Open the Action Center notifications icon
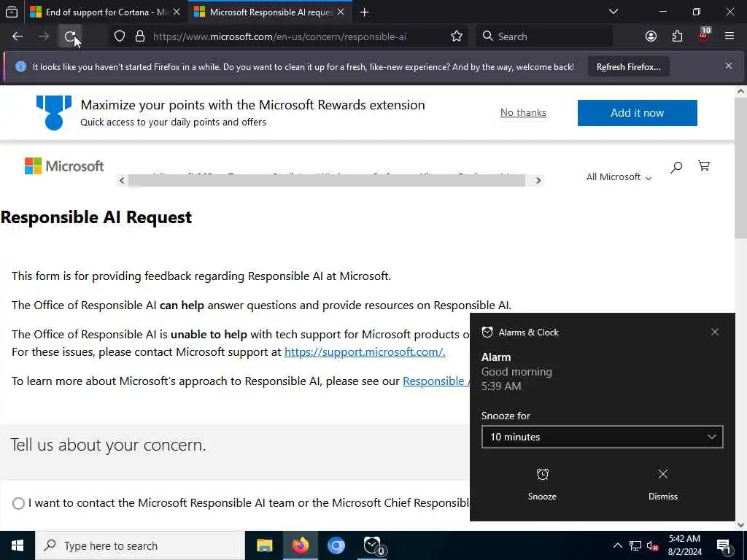 [x=724, y=545]
